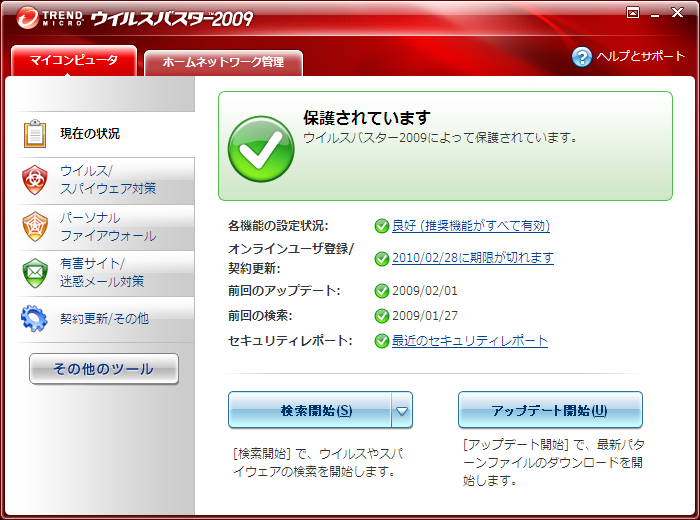Click the blue help question mark icon
Screen dimensions: 700x520
582,57
